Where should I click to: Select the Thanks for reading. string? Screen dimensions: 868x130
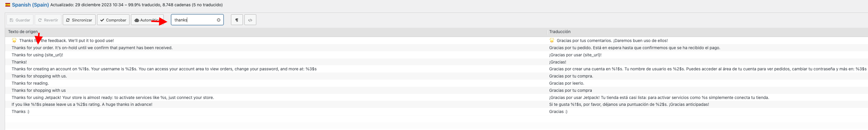[30, 83]
